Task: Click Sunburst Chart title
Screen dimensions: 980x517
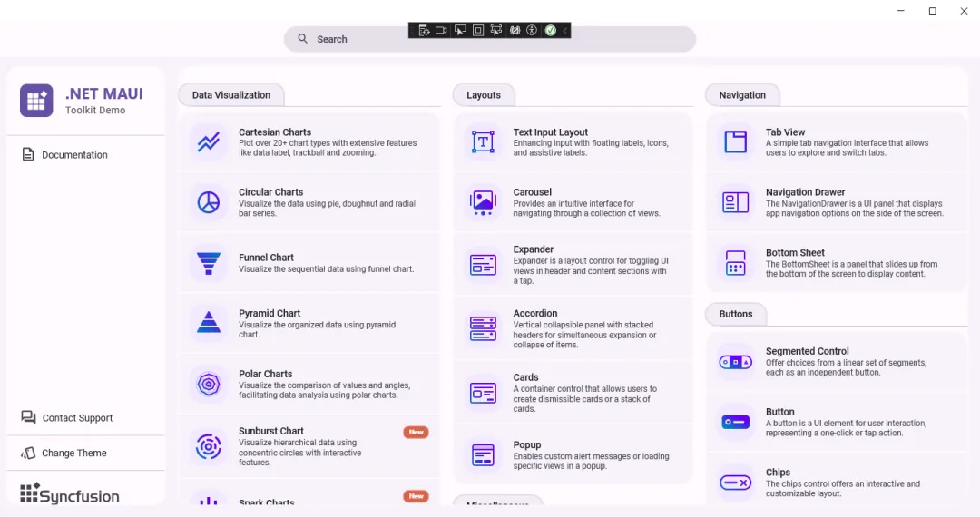Action: coord(271,431)
